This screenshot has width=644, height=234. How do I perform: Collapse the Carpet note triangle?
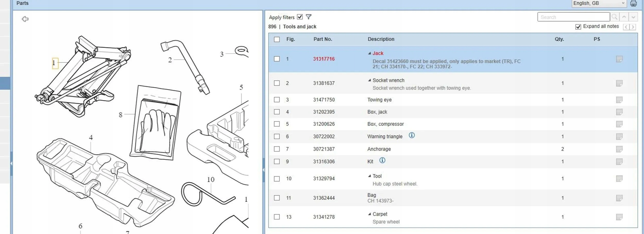click(x=369, y=214)
